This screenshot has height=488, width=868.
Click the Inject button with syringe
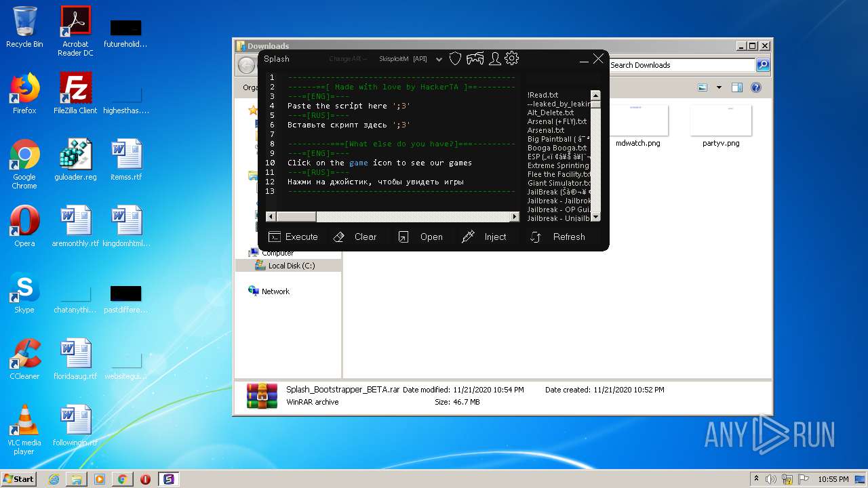pos(484,237)
